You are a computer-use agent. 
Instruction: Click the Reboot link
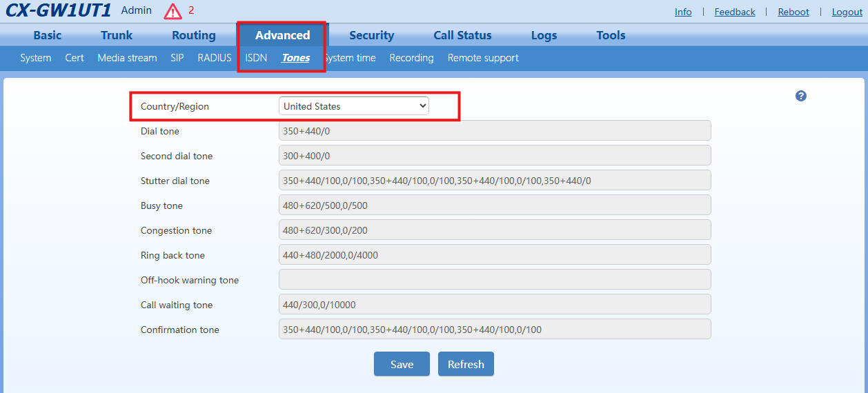click(x=793, y=12)
